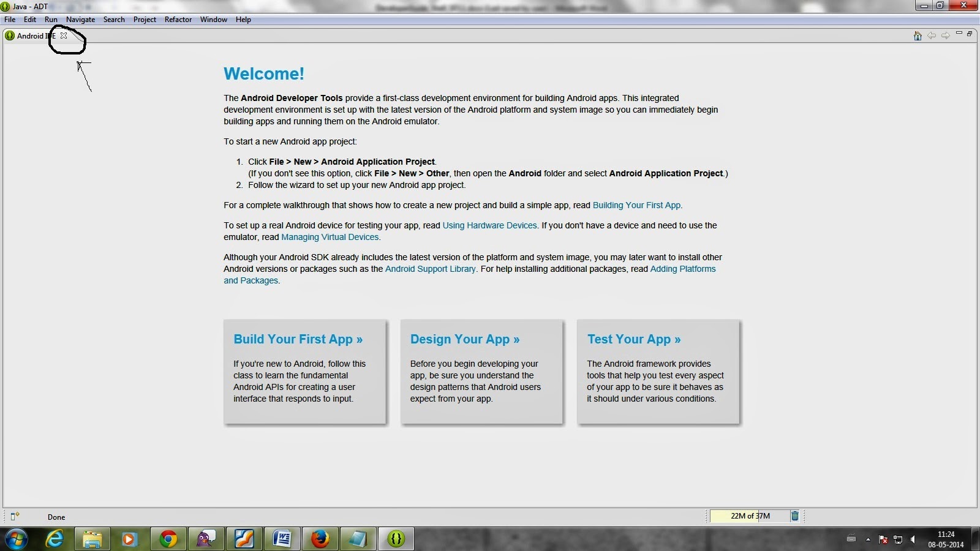Open the Edit menu
This screenshot has height=551, width=980.
point(30,20)
